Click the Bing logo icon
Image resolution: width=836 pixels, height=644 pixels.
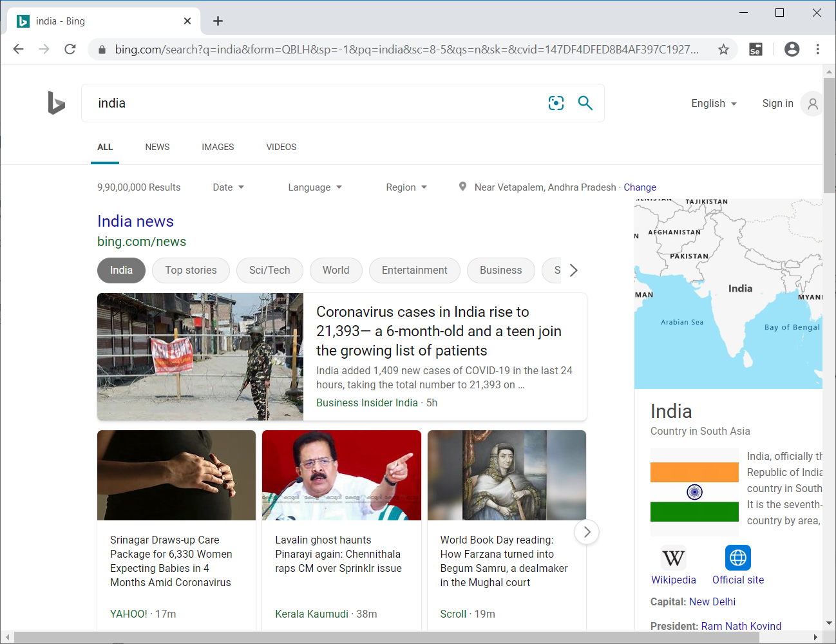(57, 103)
